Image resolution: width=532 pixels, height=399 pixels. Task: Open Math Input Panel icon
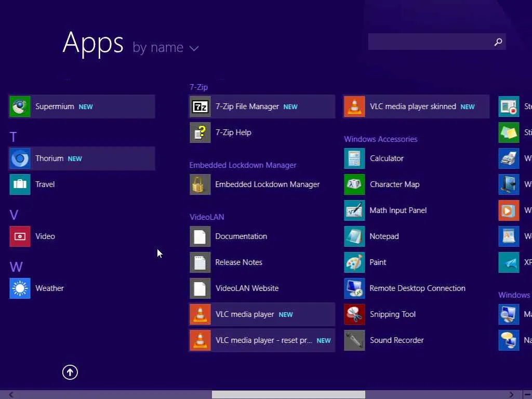(x=354, y=210)
